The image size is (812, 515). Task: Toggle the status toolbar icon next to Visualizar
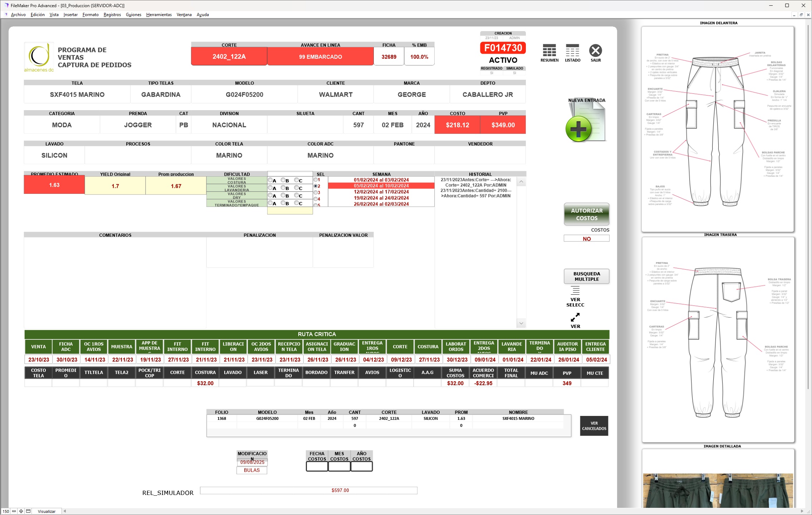click(x=28, y=511)
